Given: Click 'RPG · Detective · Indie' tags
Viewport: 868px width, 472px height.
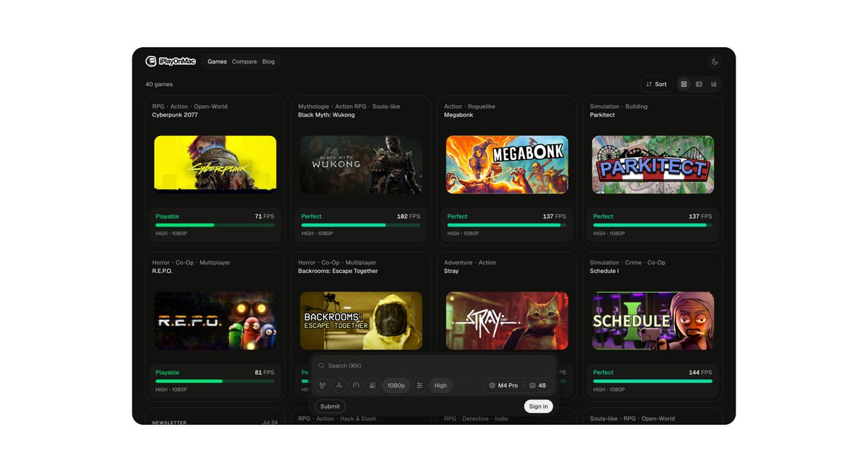Looking at the screenshot, I should pos(476,418).
